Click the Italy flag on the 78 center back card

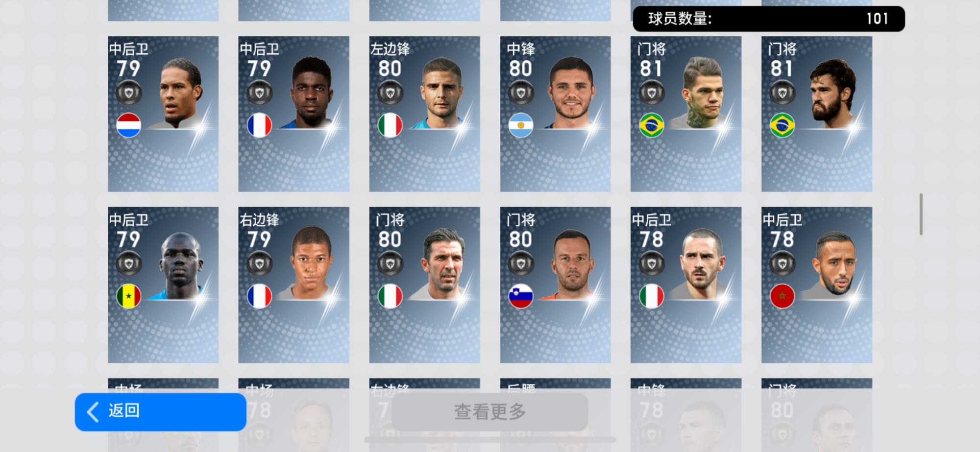[x=651, y=296]
